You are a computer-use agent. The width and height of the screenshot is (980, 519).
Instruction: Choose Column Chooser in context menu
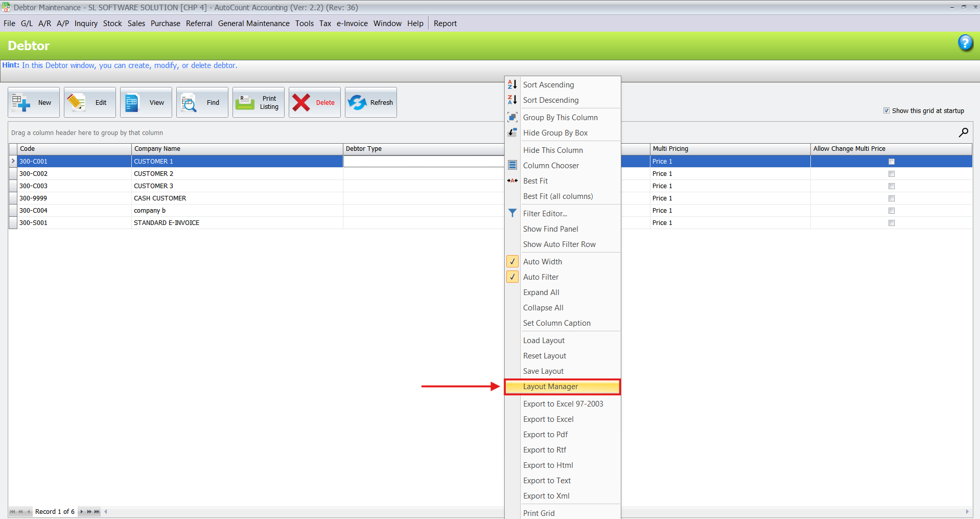tap(551, 166)
